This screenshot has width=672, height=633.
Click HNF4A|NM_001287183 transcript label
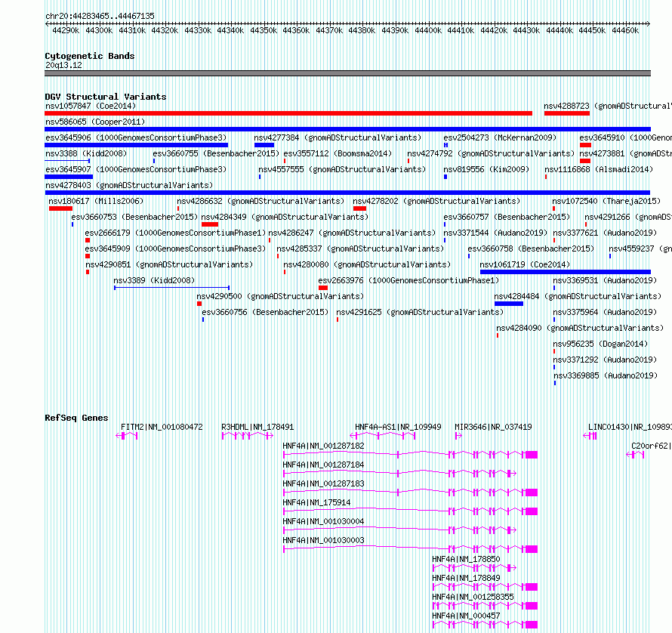(324, 483)
